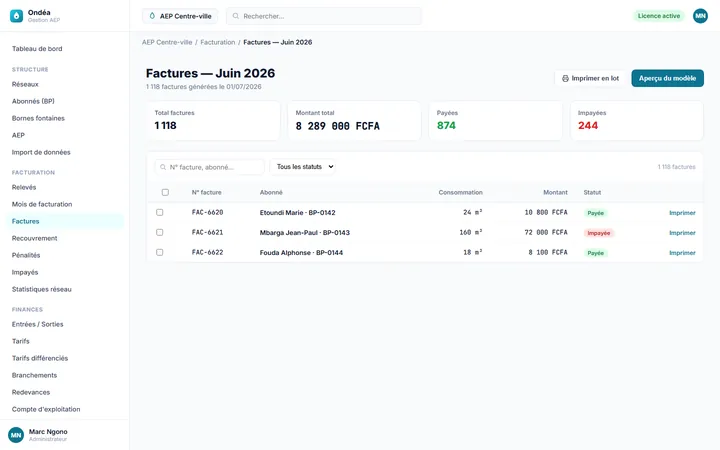The width and height of the screenshot is (720, 450).
Task: Click the magnifier icon in Rechercher field
Action: [236, 16]
